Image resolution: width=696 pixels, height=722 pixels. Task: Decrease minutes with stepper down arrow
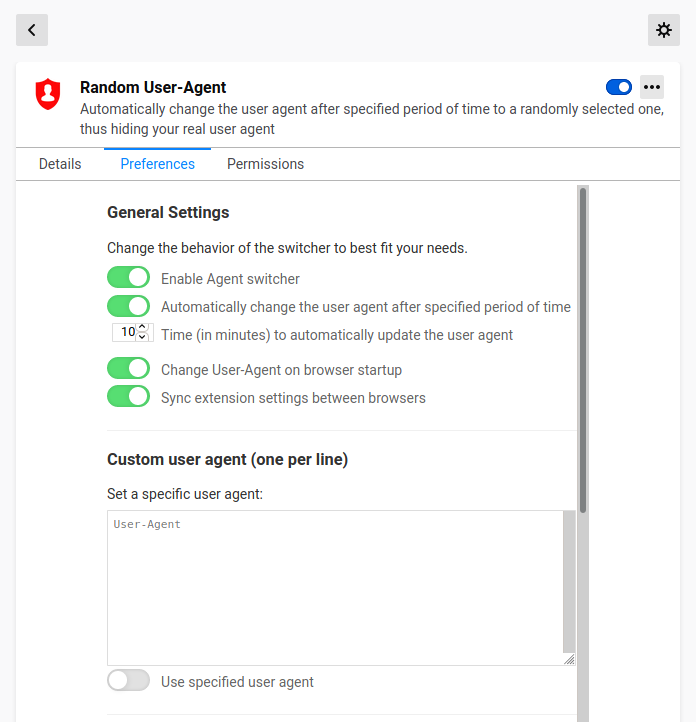coord(142,336)
